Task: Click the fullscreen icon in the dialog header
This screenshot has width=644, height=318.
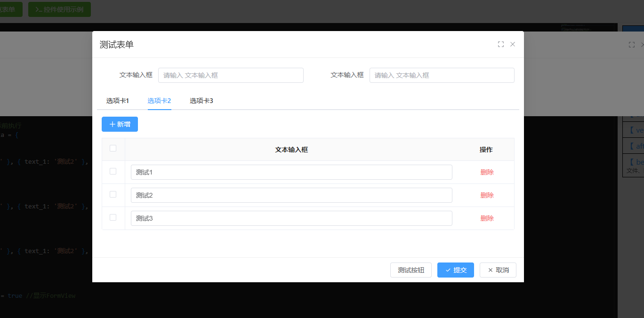Action: click(x=501, y=44)
